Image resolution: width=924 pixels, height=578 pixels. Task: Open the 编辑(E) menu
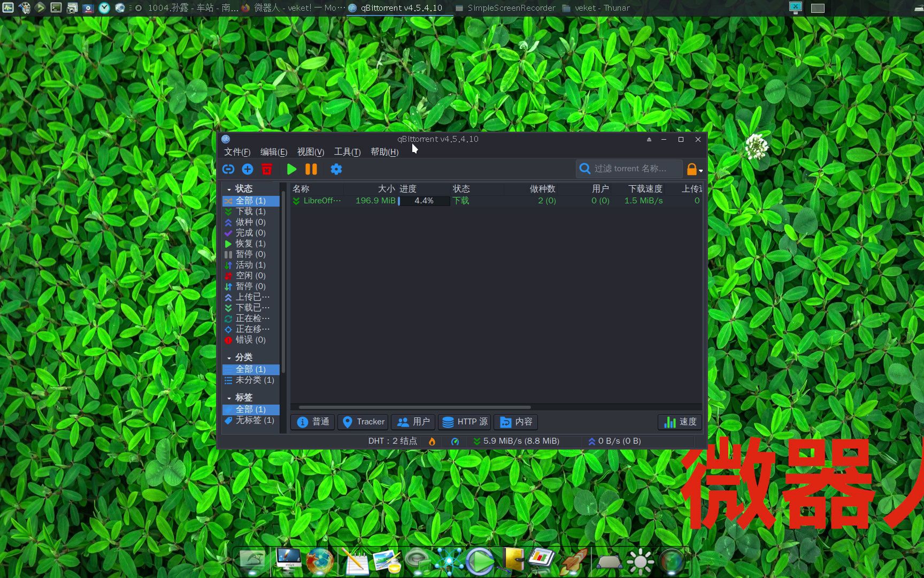(274, 152)
